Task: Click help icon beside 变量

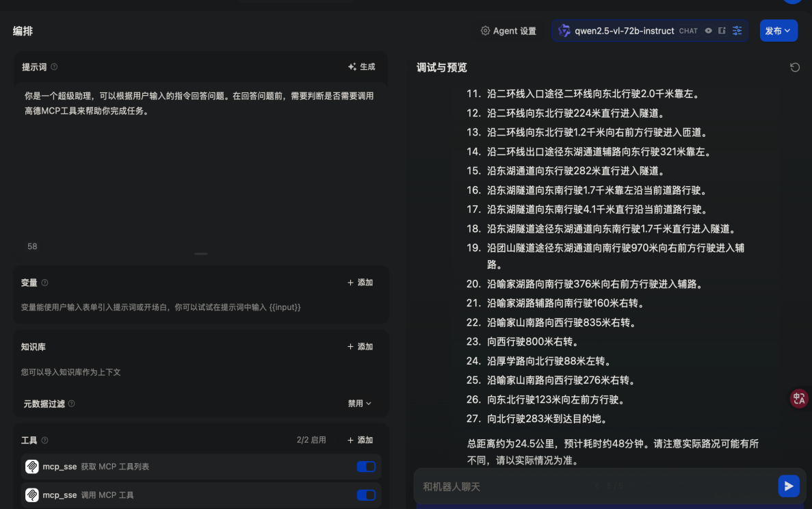Action: [x=45, y=283]
